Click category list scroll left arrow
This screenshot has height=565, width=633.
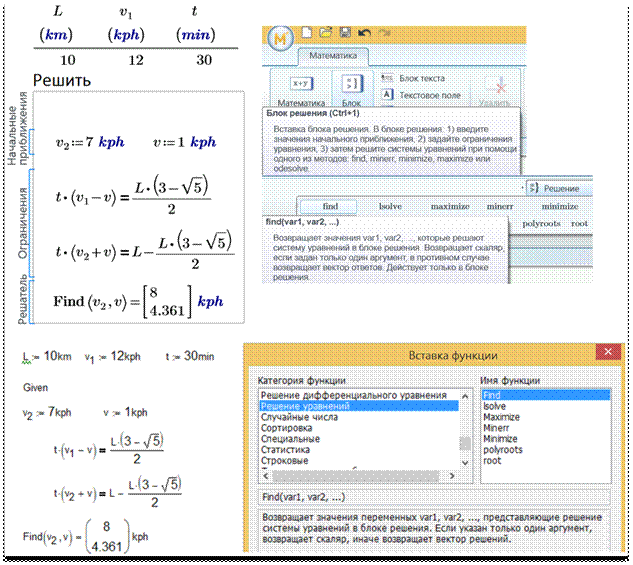tap(266, 476)
